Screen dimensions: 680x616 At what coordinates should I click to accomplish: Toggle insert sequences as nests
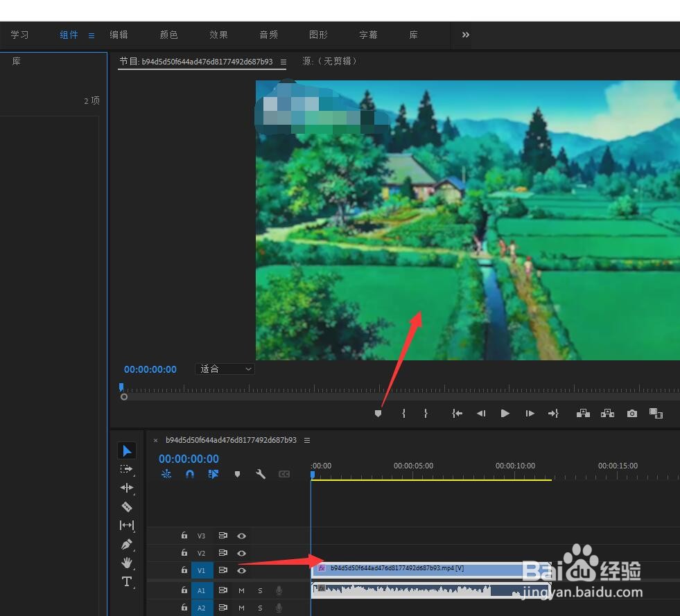tap(166, 474)
